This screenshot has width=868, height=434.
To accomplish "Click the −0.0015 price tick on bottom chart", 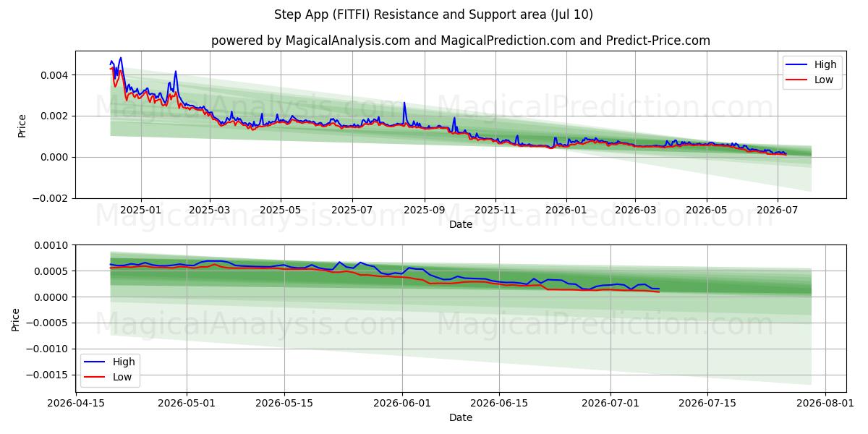I will pos(48,375).
